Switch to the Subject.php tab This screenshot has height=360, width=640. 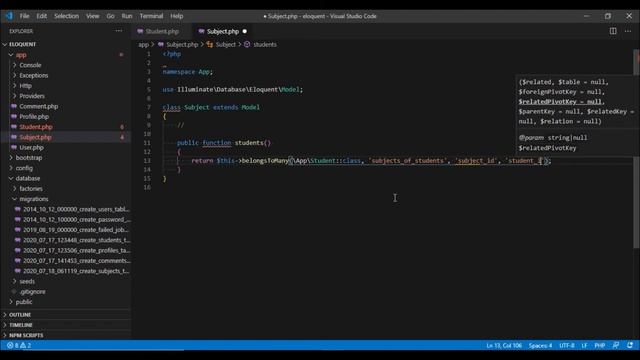[x=223, y=31]
